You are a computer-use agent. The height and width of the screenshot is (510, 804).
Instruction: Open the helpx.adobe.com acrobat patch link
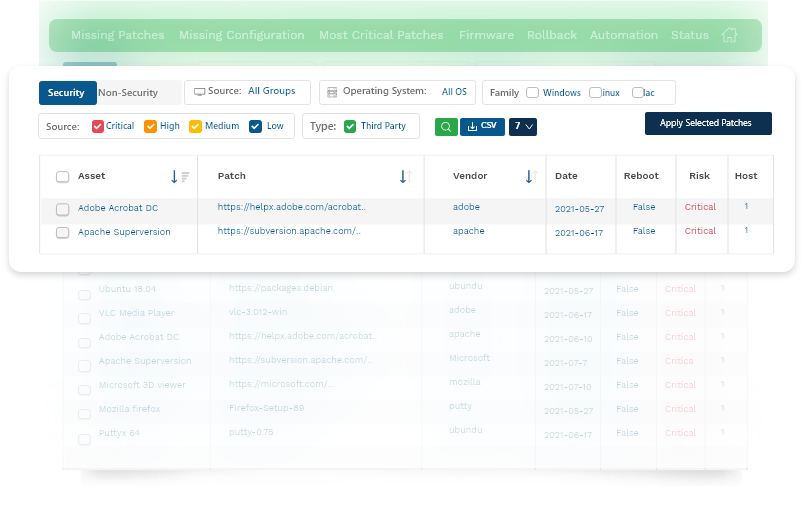point(292,207)
